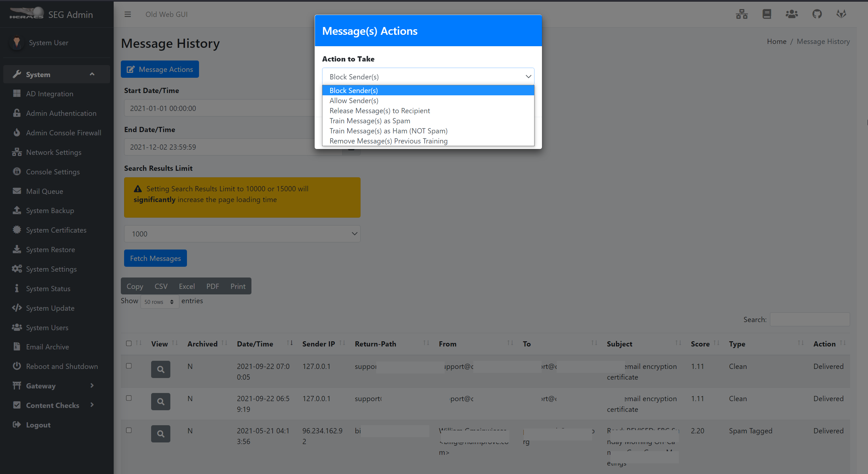868x474 pixels.
Task: Open the network diagram icon in header
Action: click(742, 14)
